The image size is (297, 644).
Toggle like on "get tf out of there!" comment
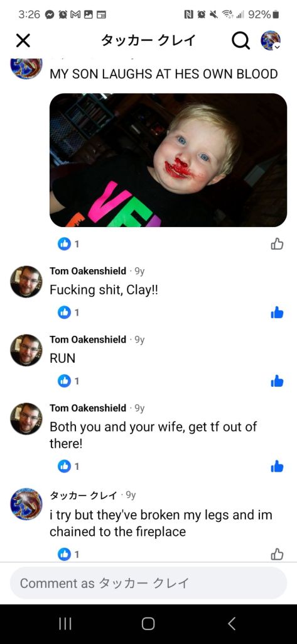(x=277, y=467)
